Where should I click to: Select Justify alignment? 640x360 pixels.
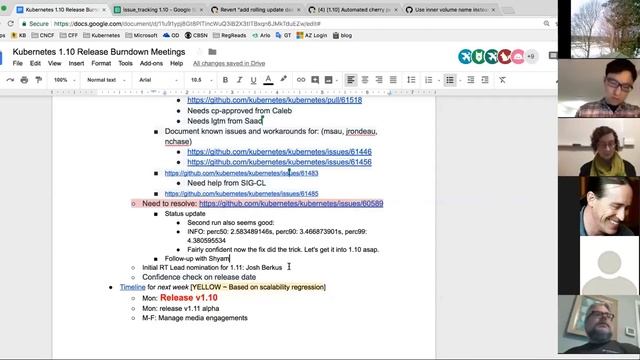(393, 80)
